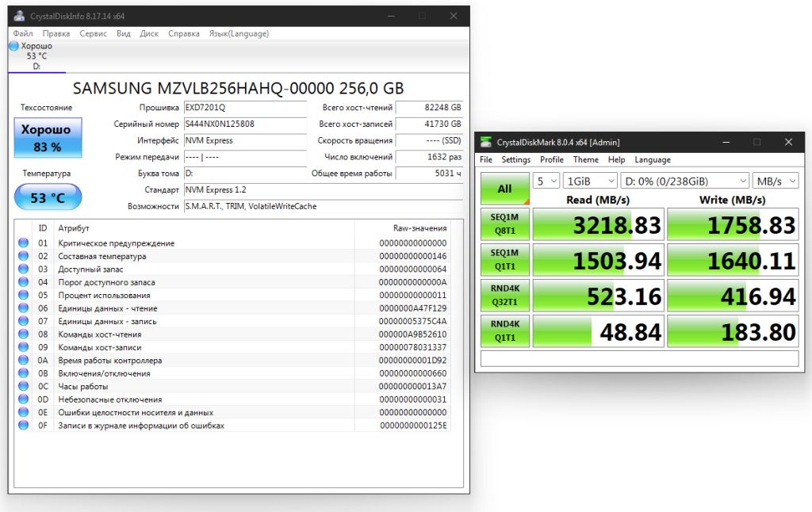The height and width of the screenshot is (512, 812).
Task: Click status orb of attribute 0B row
Action: coord(23,373)
